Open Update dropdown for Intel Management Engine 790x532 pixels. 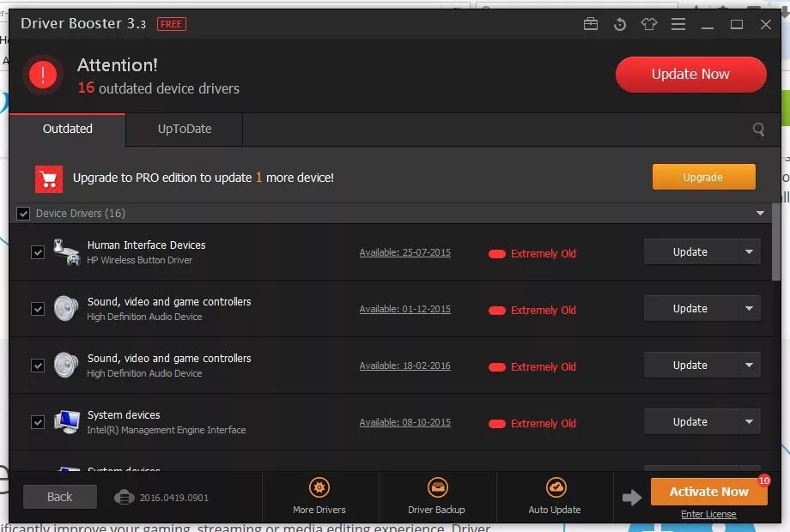pos(750,422)
